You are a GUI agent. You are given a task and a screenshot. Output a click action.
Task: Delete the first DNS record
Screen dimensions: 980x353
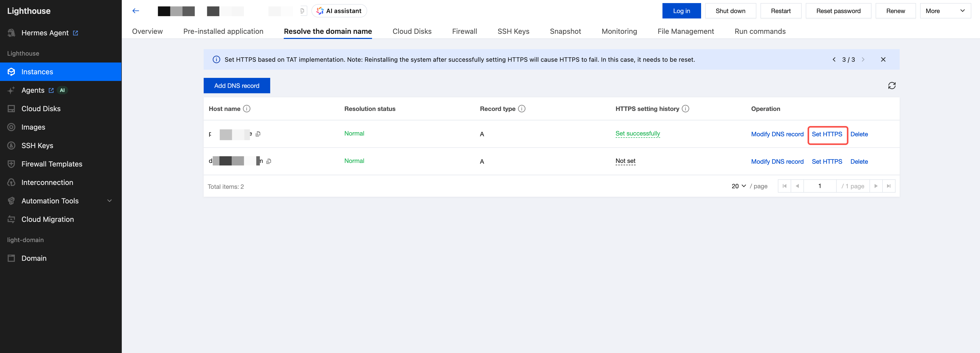(859, 134)
